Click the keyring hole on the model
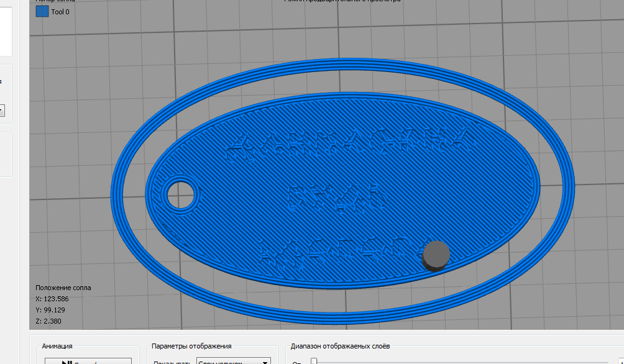 point(180,194)
